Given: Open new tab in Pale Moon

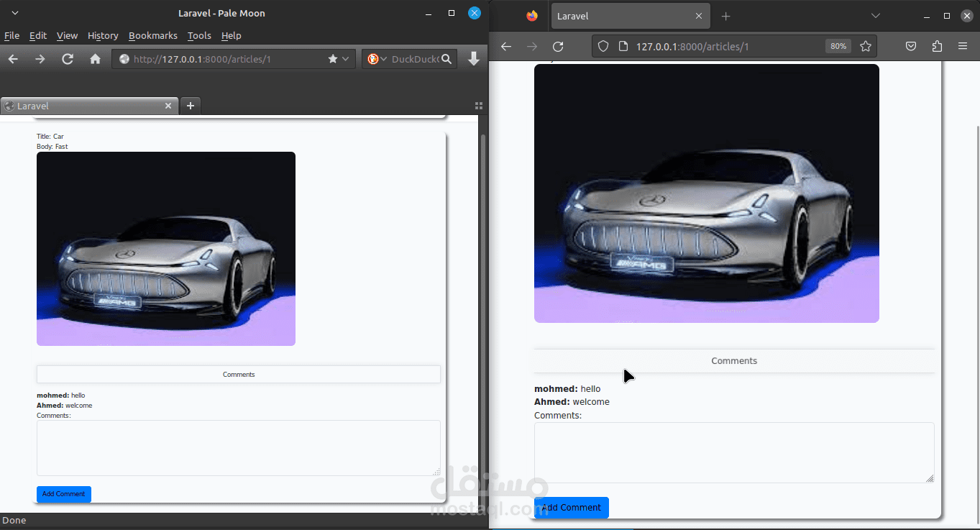Looking at the screenshot, I should point(191,106).
